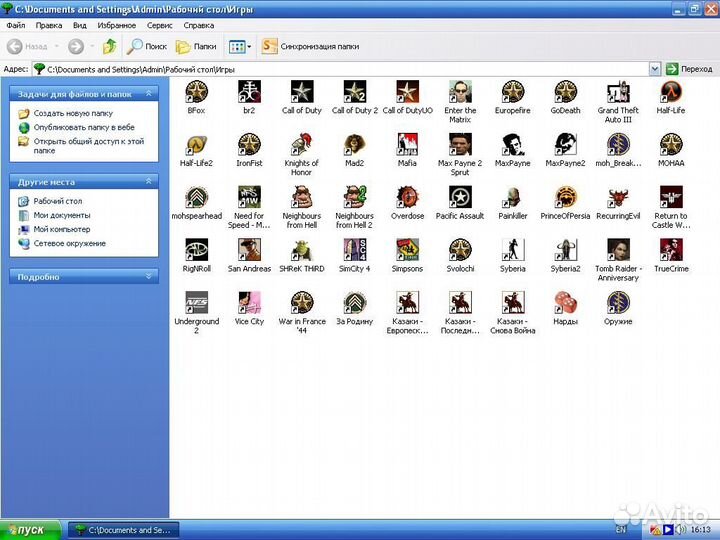720x540 pixels.
Task: Select the Neighbours from Hell 2 icon
Action: pyautogui.click(x=354, y=197)
